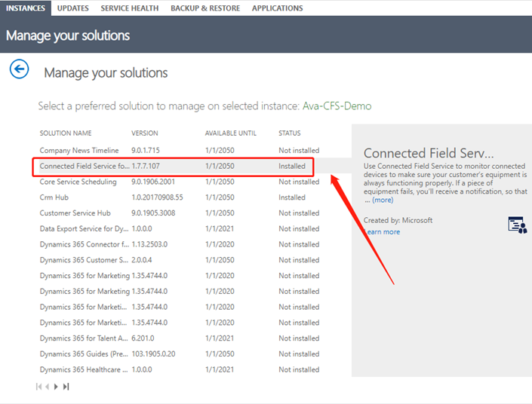
Task: Click version 6.201.0 cell
Action: (x=143, y=338)
